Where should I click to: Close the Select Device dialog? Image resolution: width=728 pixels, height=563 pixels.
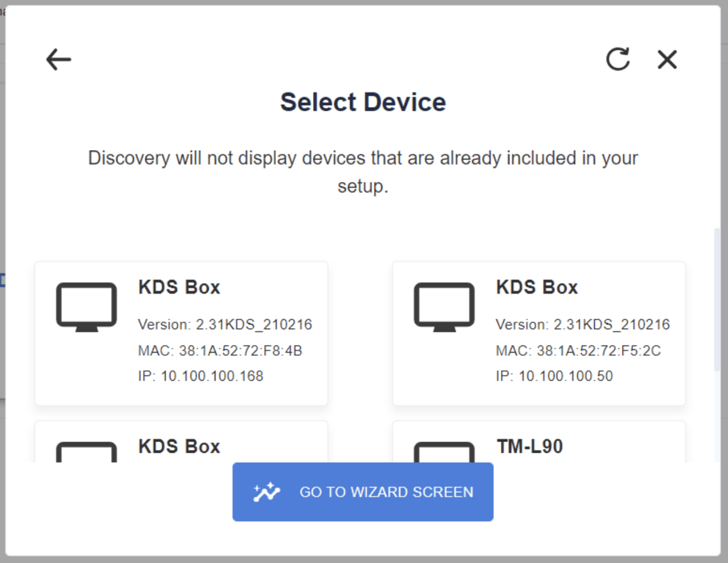(x=667, y=60)
